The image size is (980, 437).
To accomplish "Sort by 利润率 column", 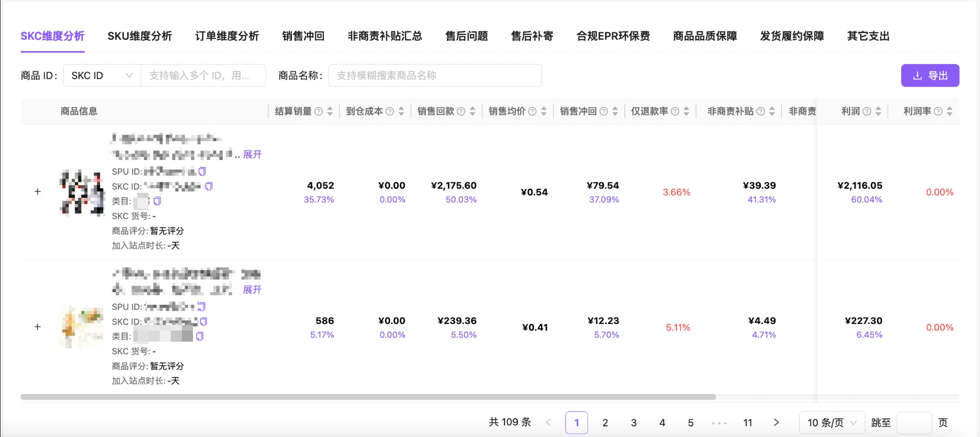I will [x=949, y=111].
